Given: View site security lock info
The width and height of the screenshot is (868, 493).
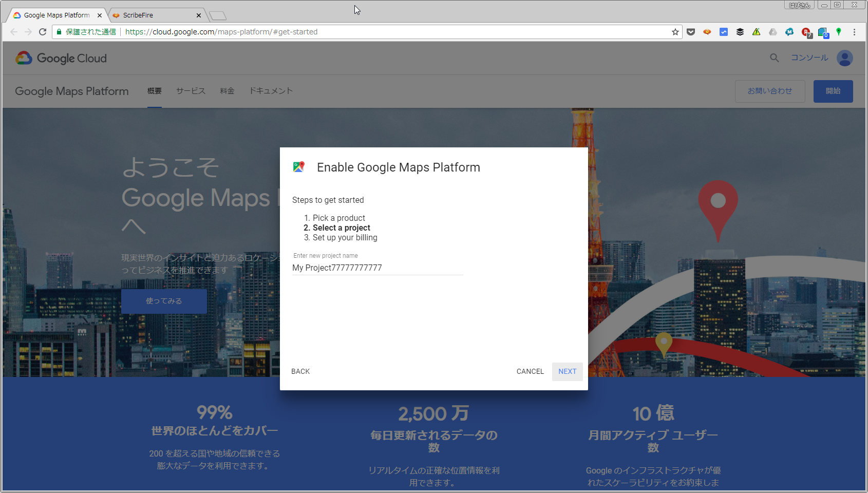Looking at the screenshot, I should (59, 32).
